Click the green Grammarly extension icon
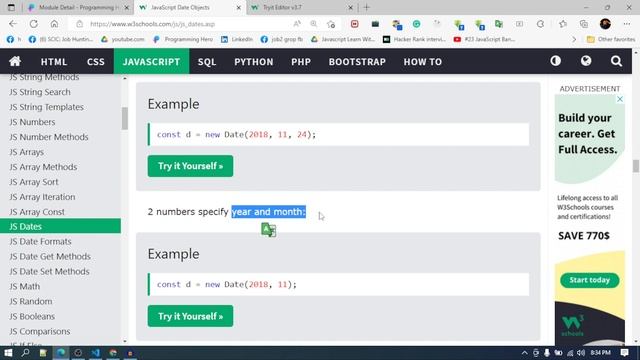This screenshot has height=360, width=640. point(416,24)
